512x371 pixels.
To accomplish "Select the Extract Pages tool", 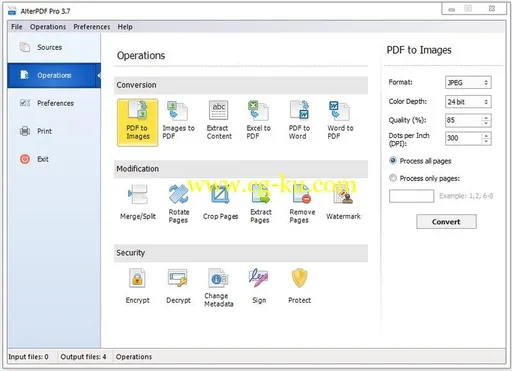I will click(261, 204).
